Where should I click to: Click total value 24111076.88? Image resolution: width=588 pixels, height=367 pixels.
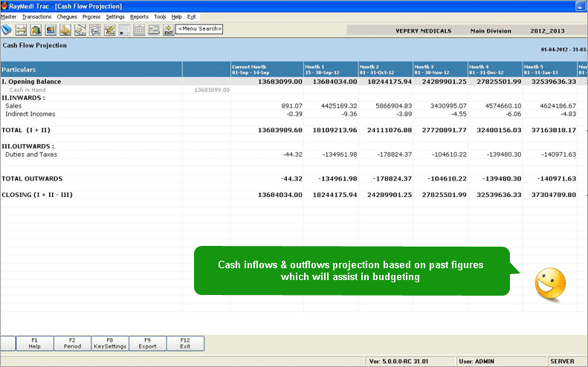390,130
